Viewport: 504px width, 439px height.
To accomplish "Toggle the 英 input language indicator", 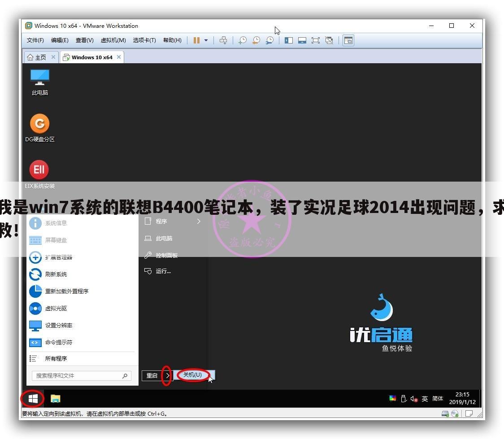I will (x=425, y=399).
